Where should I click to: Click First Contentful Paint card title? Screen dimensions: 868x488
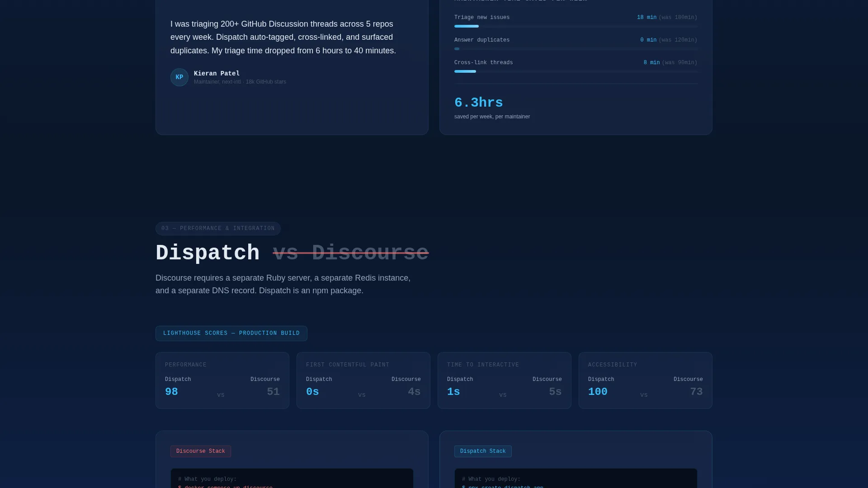pos(348,365)
